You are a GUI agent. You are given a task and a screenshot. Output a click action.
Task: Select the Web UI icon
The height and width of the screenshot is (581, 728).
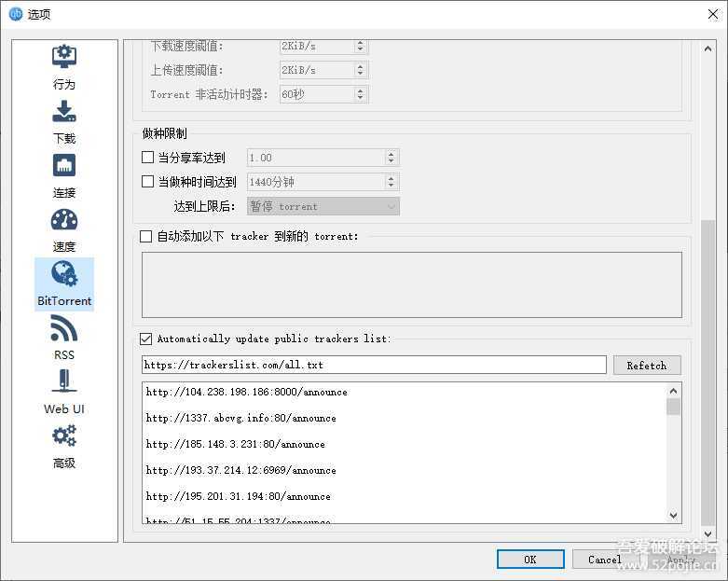pos(64,382)
